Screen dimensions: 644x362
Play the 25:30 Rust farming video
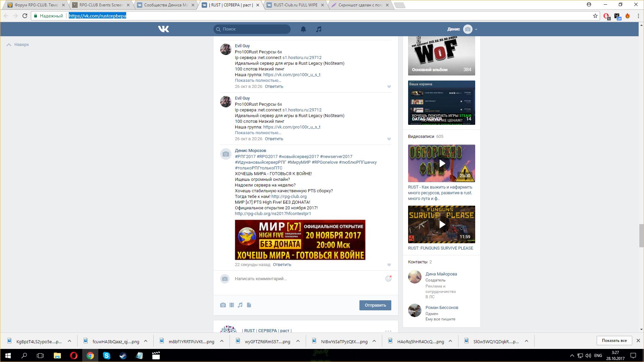pyautogui.click(x=442, y=163)
